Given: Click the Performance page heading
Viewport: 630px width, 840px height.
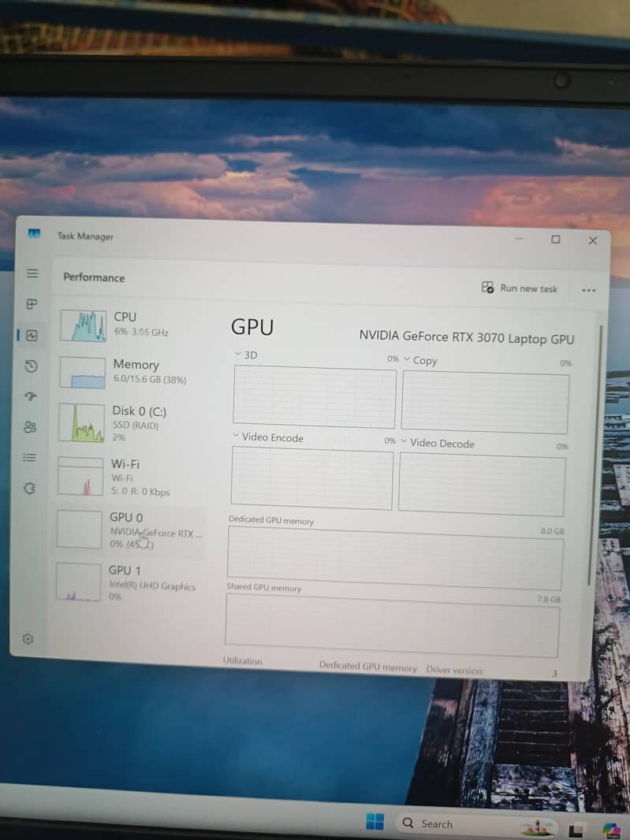Looking at the screenshot, I should coord(94,277).
